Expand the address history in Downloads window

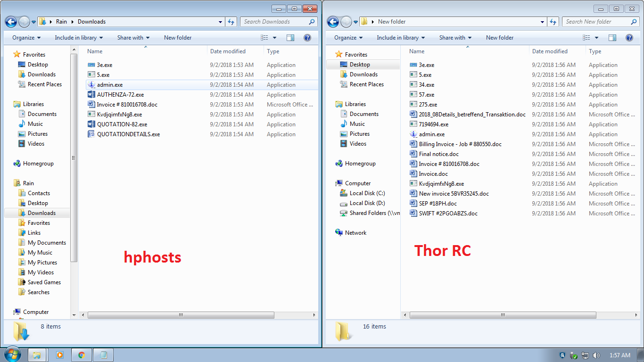pyautogui.click(x=221, y=22)
